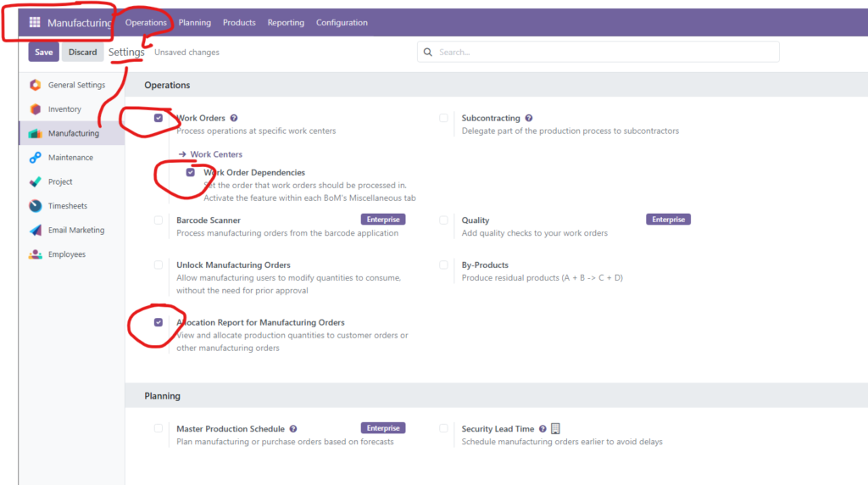Go to Project settings section
Screen dimensions: 868x485
click(x=60, y=181)
